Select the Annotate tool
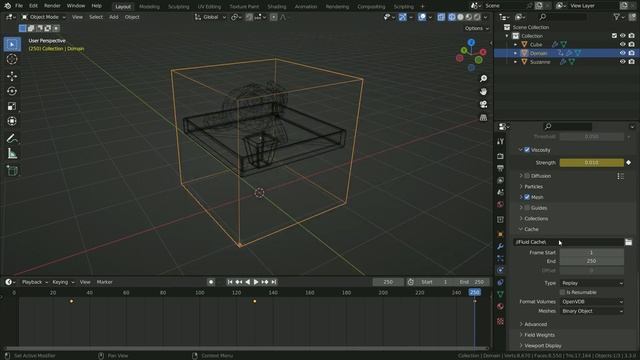The width and height of the screenshot is (640, 360). (12, 139)
